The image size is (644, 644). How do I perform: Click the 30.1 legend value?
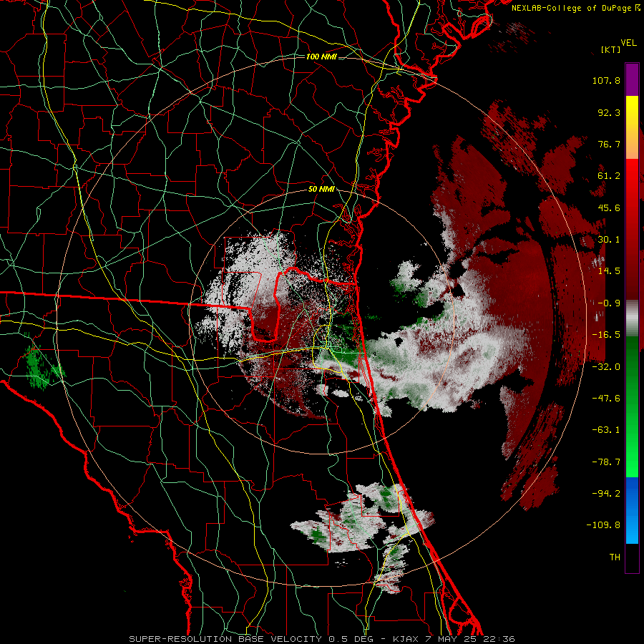[609, 240]
